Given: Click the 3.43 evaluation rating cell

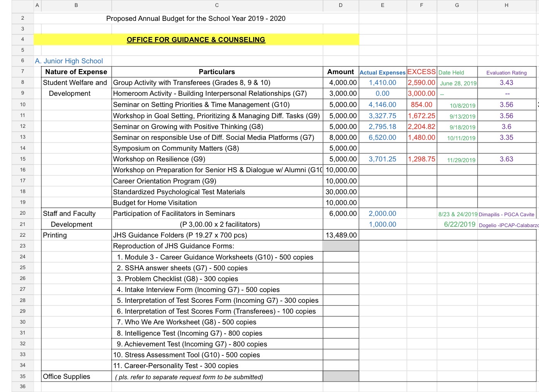Looking at the screenshot, I should [507, 83].
